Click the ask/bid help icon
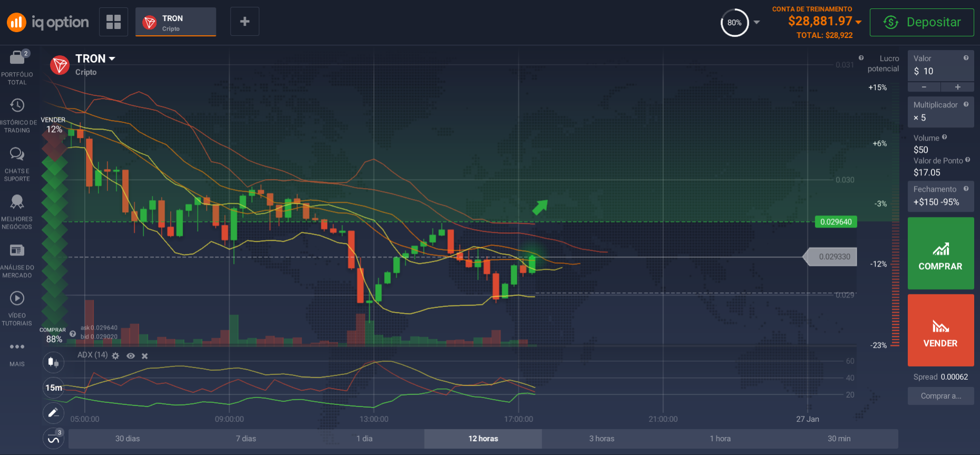Viewport: 980px width, 455px height. click(x=73, y=333)
